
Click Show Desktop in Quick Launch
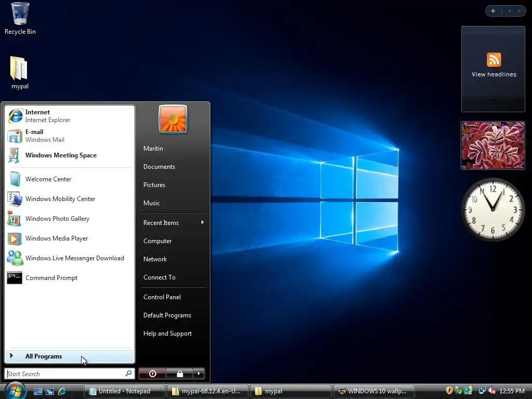point(37,391)
